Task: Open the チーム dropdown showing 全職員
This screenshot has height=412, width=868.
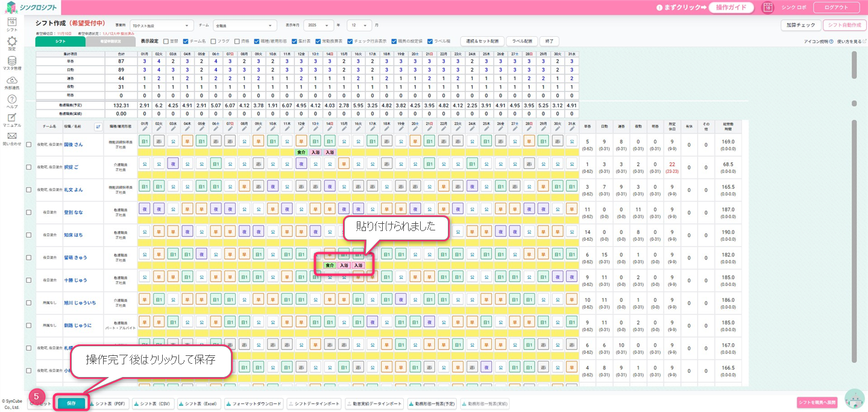Action: tap(244, 25)
